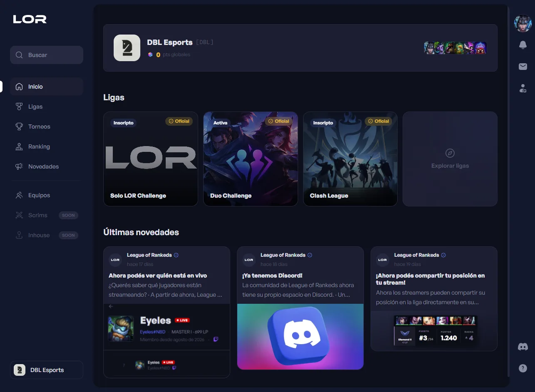Click the 'hace 19 días' timestamp
The height and width of the screenshot is (392, 535).
(x=407, y=264)
